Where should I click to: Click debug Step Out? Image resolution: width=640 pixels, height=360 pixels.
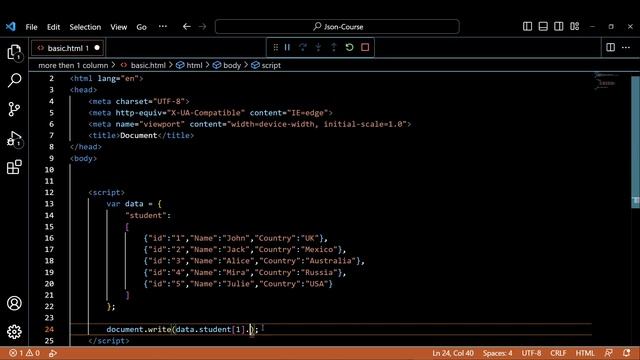click(x=333, y=47)
